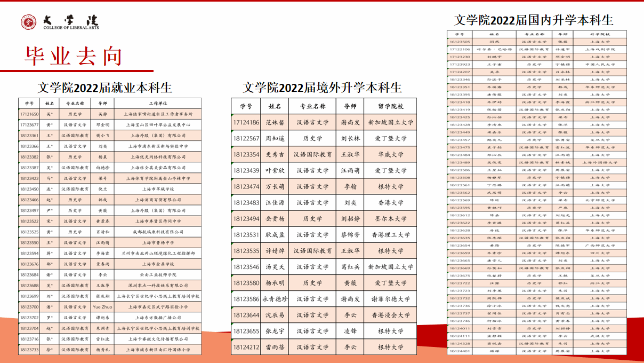Screen dimensions: 644x363
Task: Click the 香港浸会大学 cell
Action: click(390, 315)
